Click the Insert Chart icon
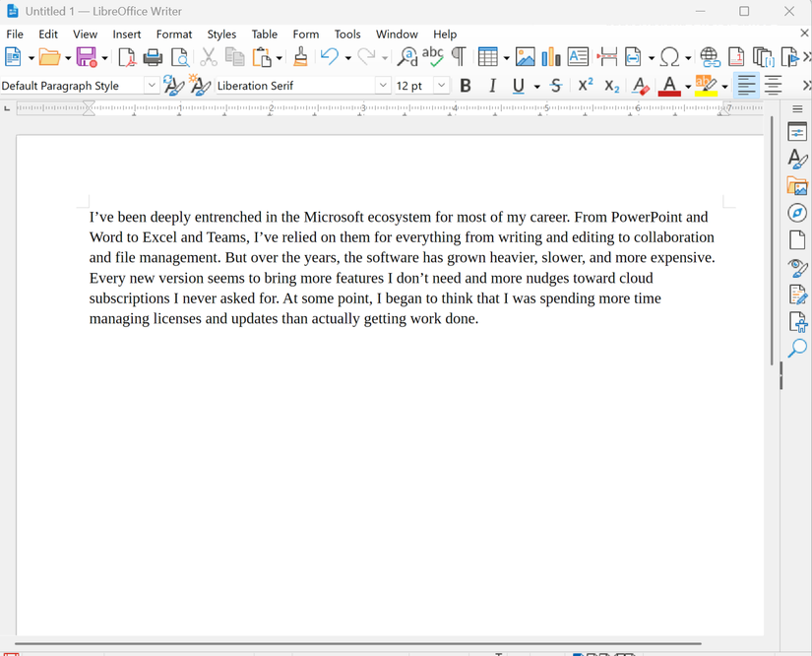Viewport: 812px width, 656px height. [551, 58]
